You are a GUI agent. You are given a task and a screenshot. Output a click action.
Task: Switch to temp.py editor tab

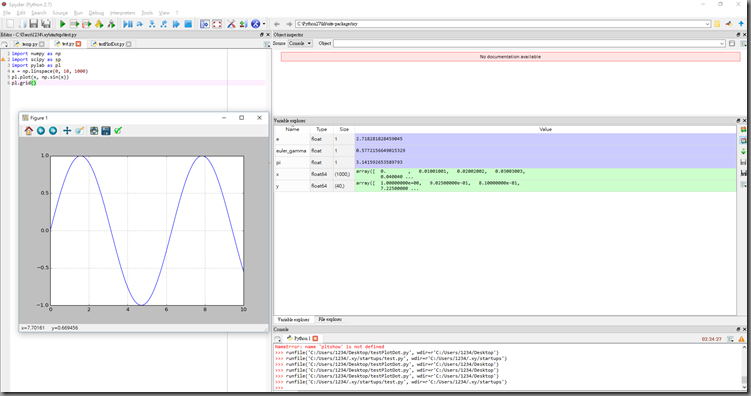(29, 44)
